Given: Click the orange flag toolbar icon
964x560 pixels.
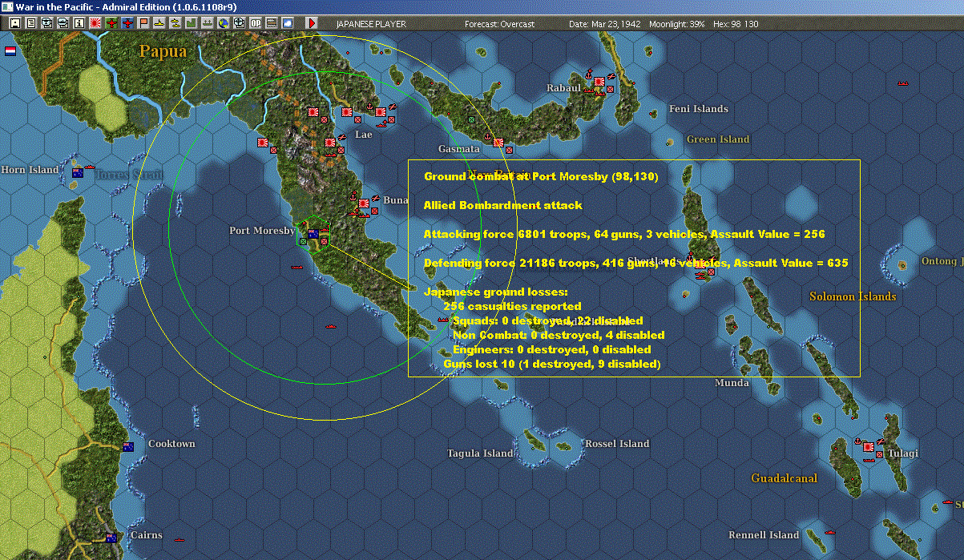Looking at the screenshot, I should pyautogui.click(x=143, y=23).
